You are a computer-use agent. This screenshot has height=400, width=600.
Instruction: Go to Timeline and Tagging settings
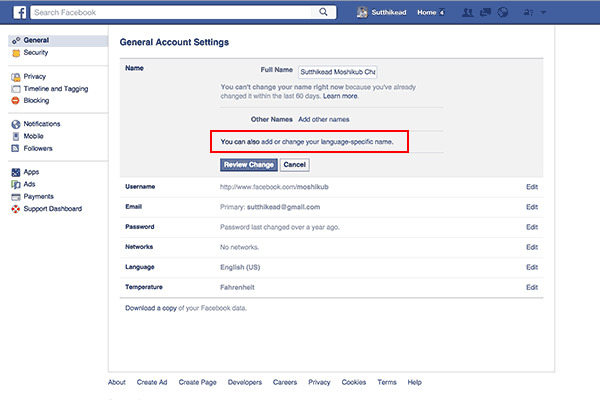(x=56, y=89)
